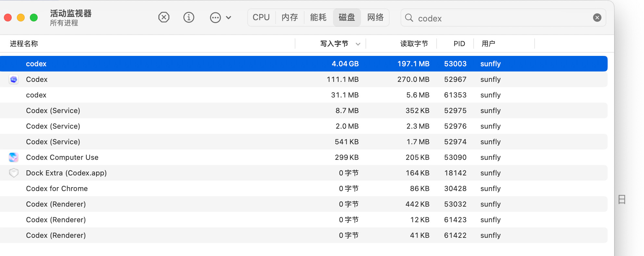Minimize the Activity Monitor window

pyautogui.click(x=21, y=18)
